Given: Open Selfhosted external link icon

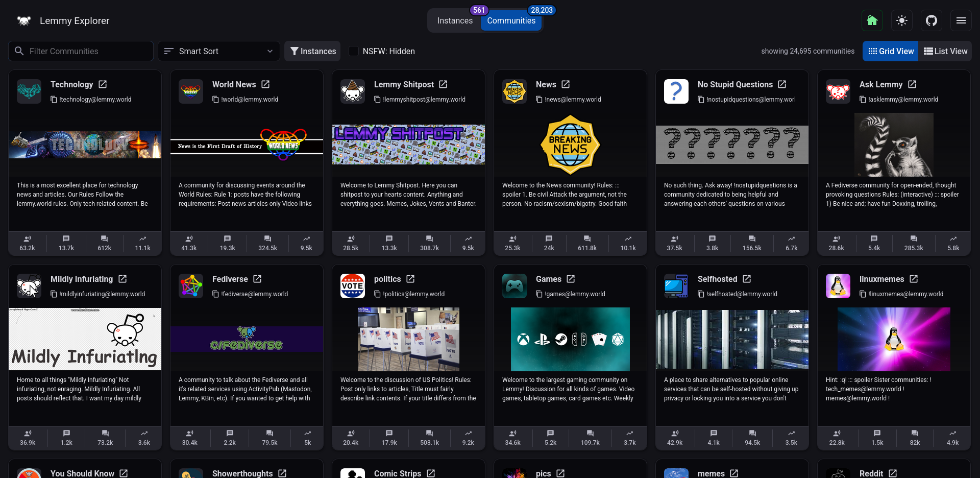Looking at the screenshot, I should [747, 279].
